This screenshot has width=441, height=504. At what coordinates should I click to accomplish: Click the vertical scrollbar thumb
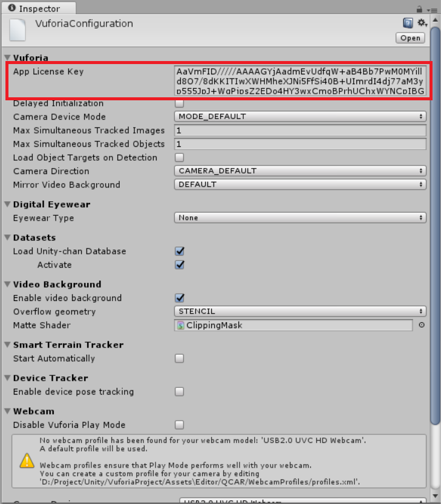click(435, 225)
